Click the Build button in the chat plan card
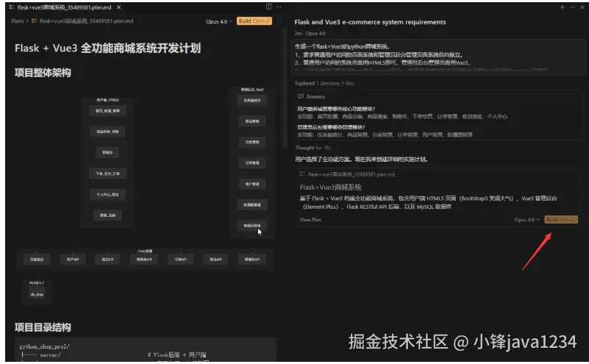 pos(561,219)
